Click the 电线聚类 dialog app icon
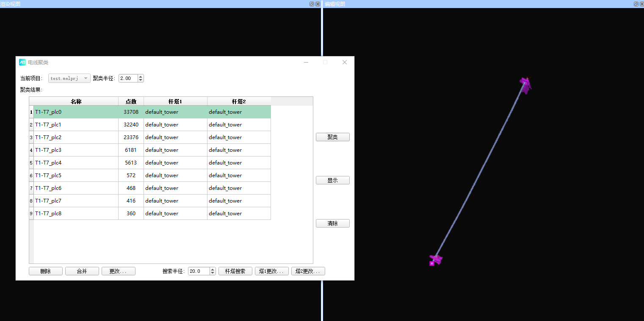This screenshot has height=321, width=644. 22,62
